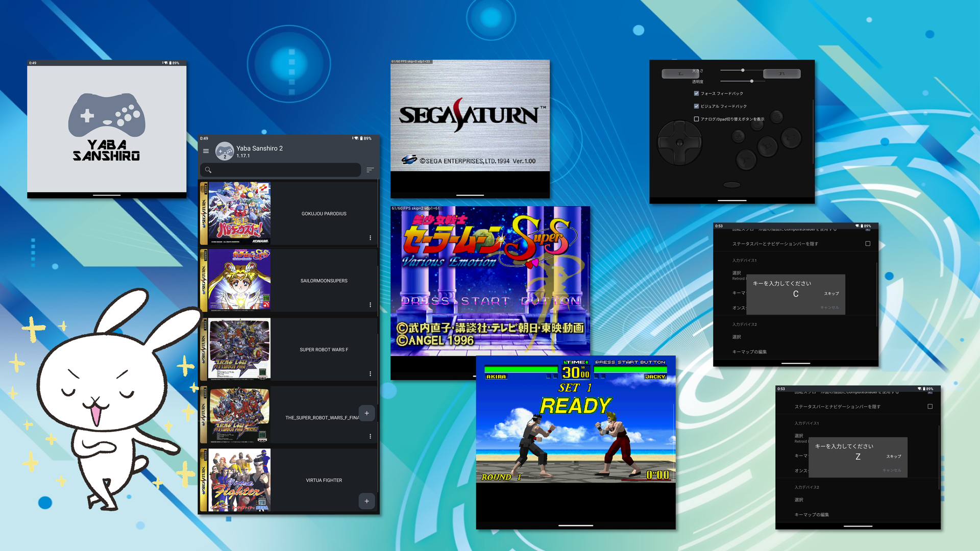Toggle the ビジュアル フィードバック checkbox
The height and width of the screenshot is (551, 980).
(696, 106)
